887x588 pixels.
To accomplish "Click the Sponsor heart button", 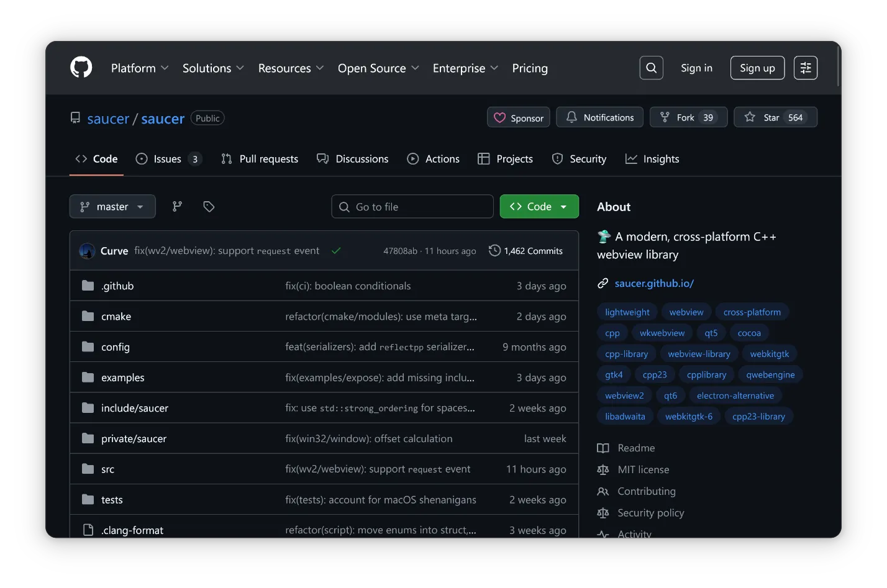I will tap(518, 117).
